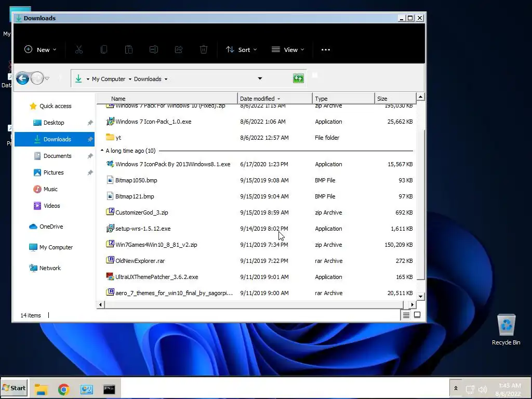Click the clock in the system tray
The image size is (532, 399).
[x=509, y=389]
